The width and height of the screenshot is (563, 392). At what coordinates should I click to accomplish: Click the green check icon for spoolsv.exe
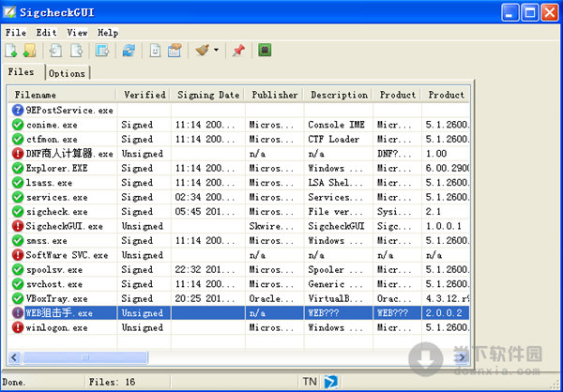pyautogui.click(x=18, y=269)
